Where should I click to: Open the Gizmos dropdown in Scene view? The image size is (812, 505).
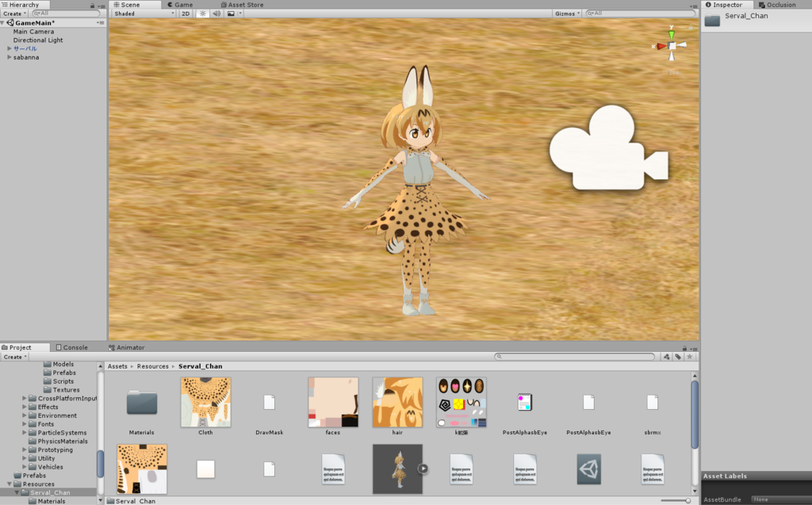pos(568,13)
